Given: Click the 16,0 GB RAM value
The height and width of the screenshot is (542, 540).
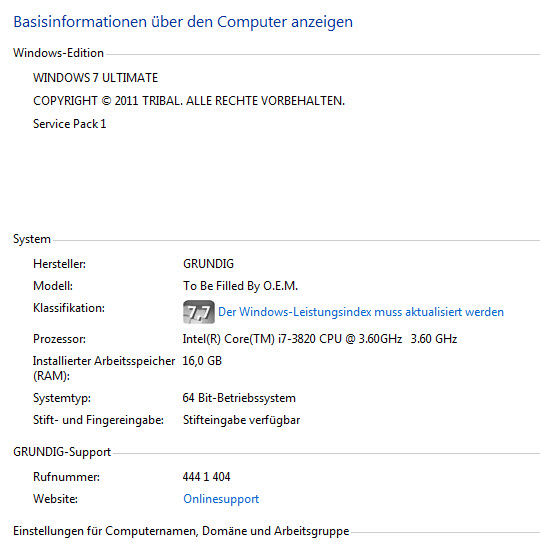Looking at the screenshot, I should [202, 361].
